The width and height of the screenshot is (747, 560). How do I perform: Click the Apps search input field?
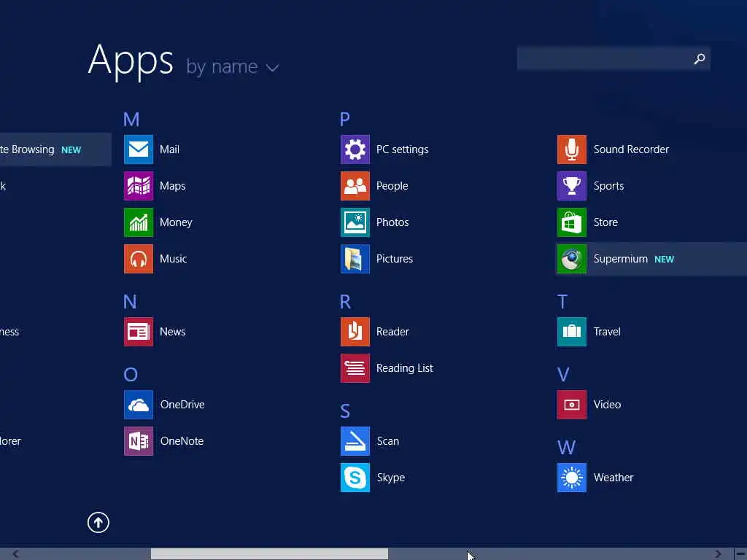coord(614,58)
